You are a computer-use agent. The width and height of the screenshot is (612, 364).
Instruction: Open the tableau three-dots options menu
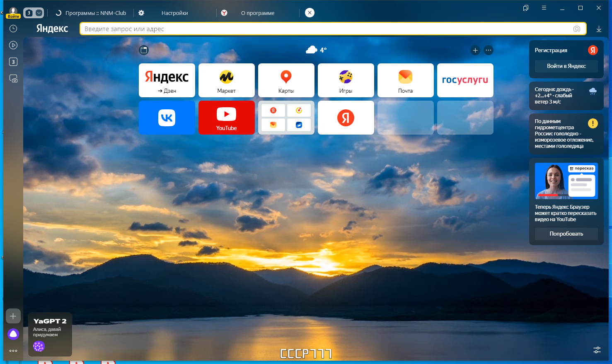(x=489, y=51)
